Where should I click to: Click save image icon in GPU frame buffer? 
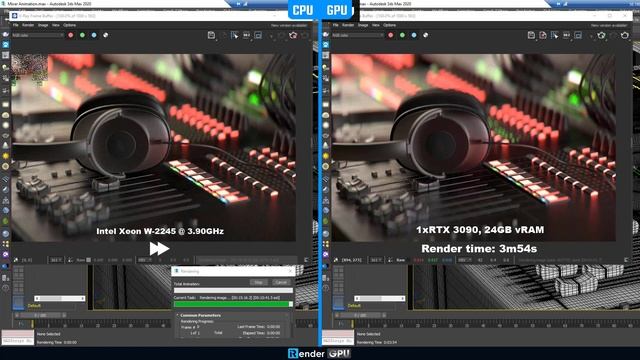(531, 36)
